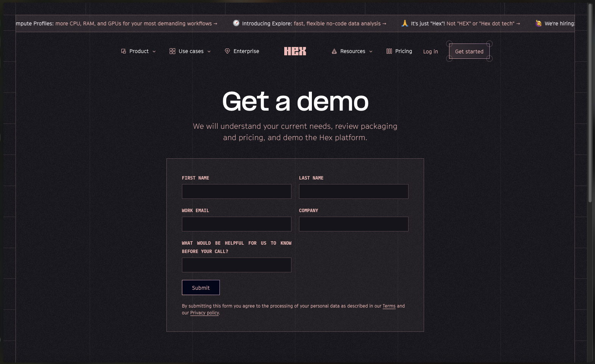Click the Pricing columns icon
The height and width of the screenshot is (364, 595).
point(389,51)
